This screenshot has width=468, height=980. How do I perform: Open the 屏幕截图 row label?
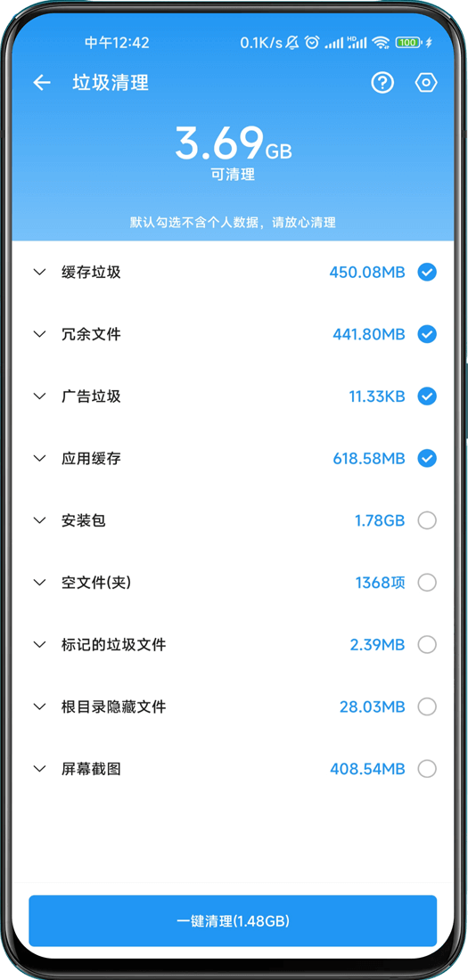coord(91,769)
